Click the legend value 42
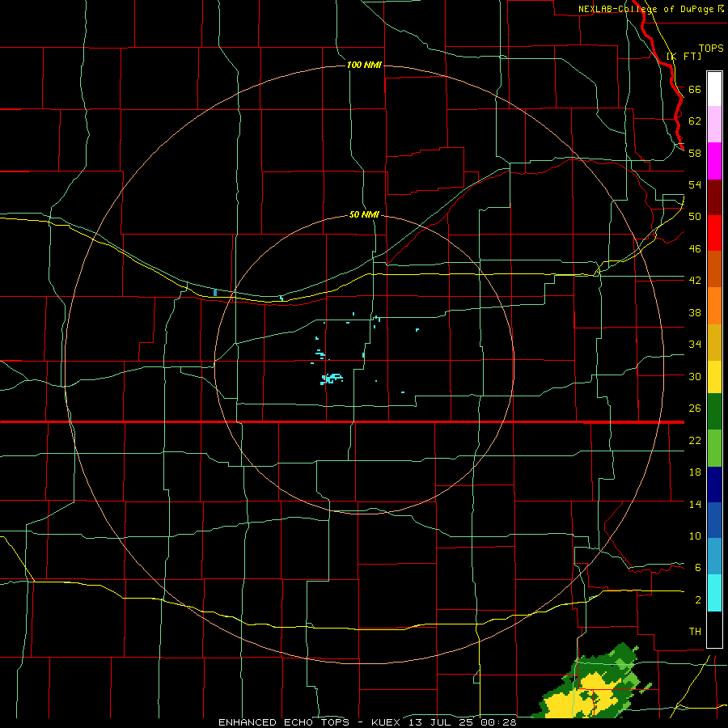This screenshot has height=728, width=728. [x=695, y=281]
